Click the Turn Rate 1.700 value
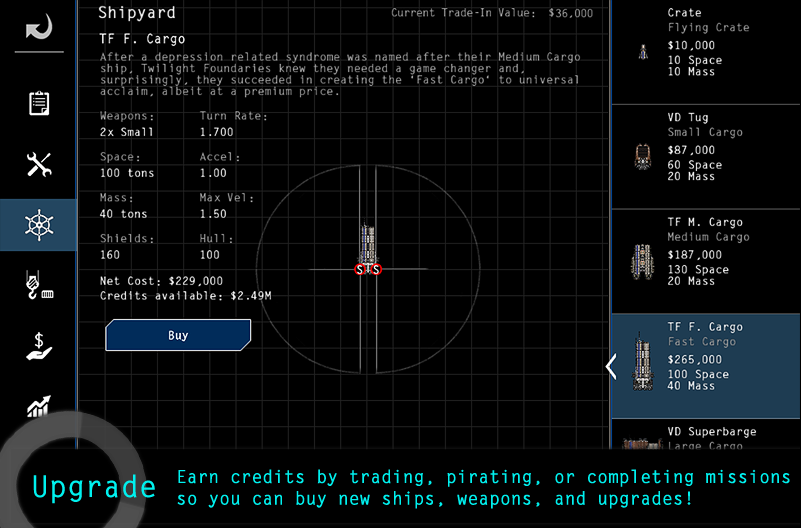 pos(216,132)
